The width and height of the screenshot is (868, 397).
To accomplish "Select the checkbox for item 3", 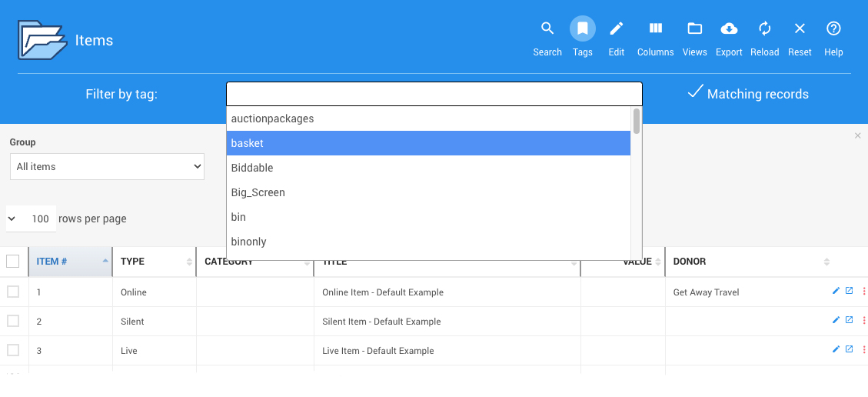I will pos(13,350).
